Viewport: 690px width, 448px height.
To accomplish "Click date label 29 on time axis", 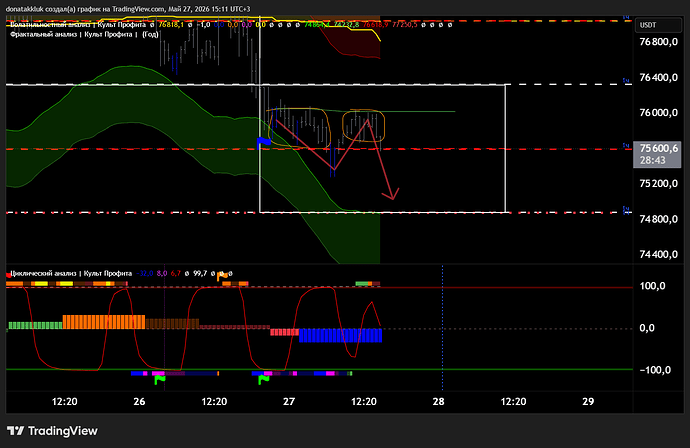I will pos(588,401).
